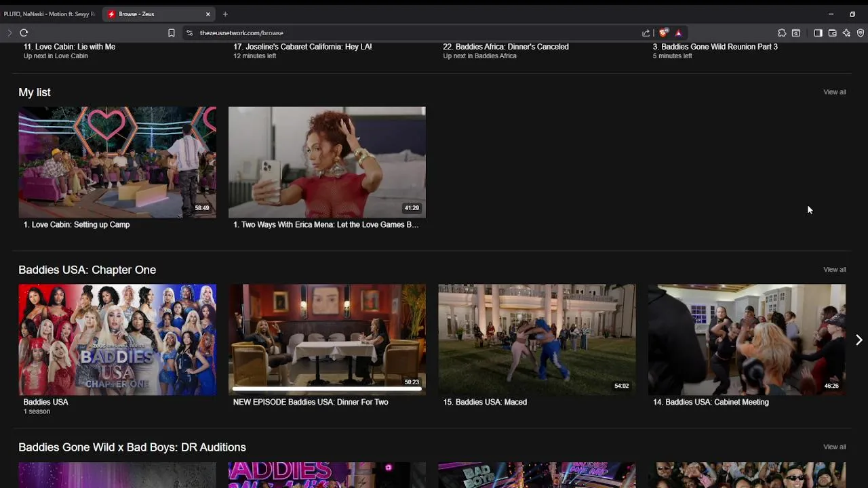The height and width of the screenshot is (488, 868).
Task: Open Baddies Gone Wild x Bad Boys: DR Auditions heading
Action: pos(132,447)
